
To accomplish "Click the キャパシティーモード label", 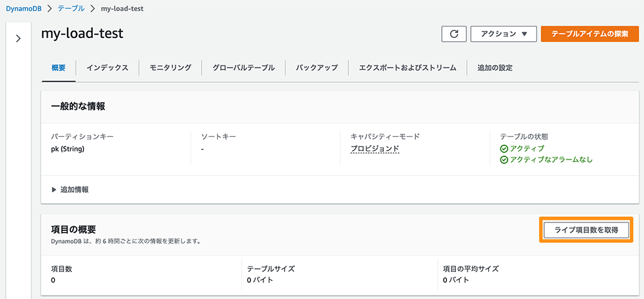I will pyautogui.click(x=385, y=136).
